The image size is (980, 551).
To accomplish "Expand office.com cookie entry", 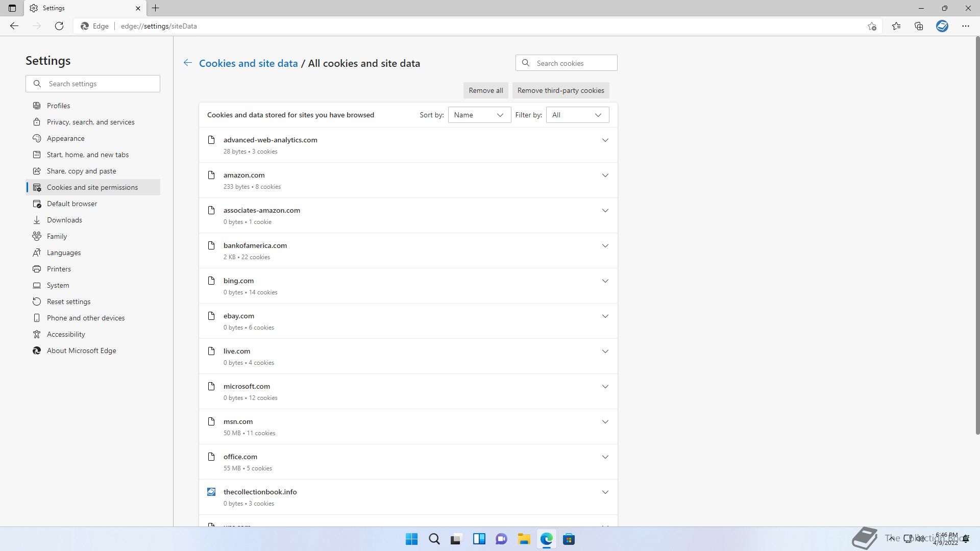I will tap(605, 457).
